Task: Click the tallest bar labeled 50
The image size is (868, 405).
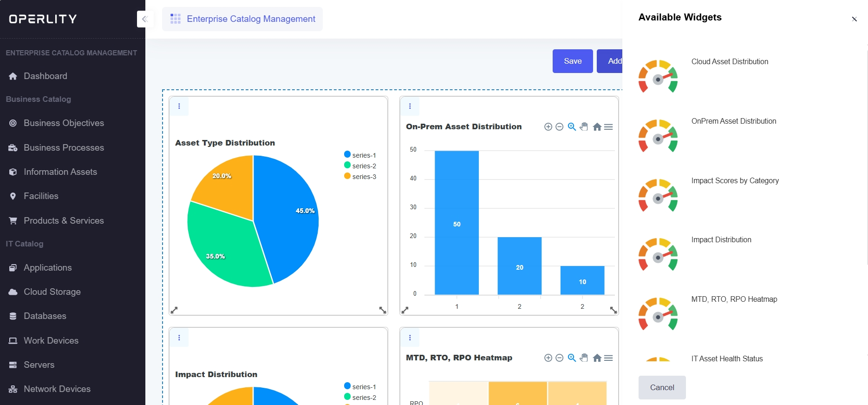Action: coord(457,223)
